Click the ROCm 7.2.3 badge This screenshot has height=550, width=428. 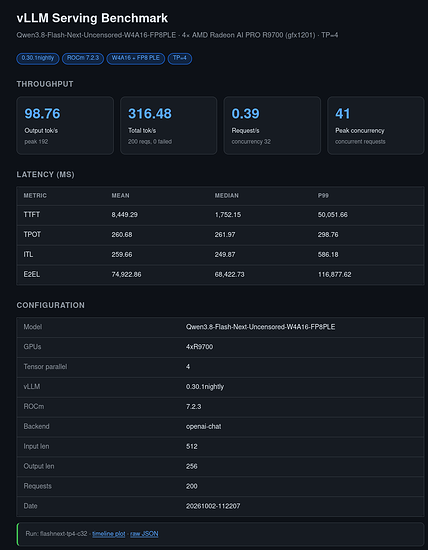[83, 58]
